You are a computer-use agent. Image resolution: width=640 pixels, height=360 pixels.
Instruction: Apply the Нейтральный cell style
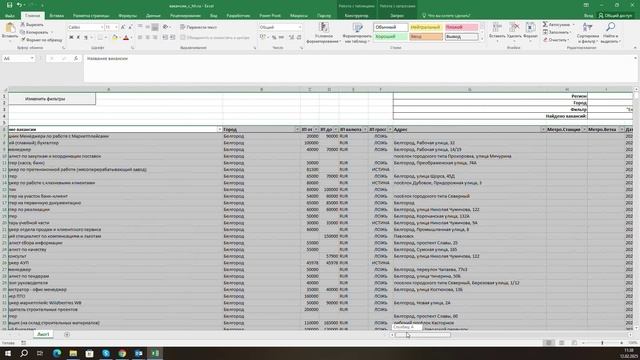coord(426,27)
